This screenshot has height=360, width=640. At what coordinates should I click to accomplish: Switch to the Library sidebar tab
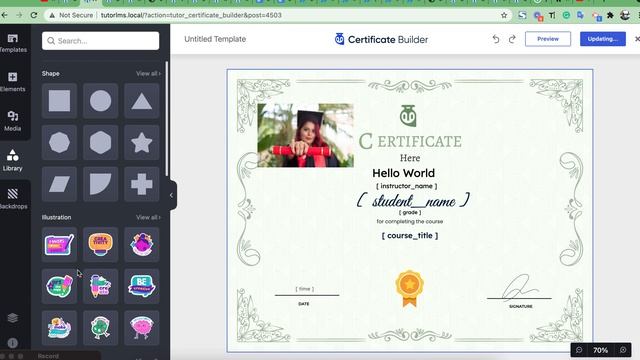[13, 160]
